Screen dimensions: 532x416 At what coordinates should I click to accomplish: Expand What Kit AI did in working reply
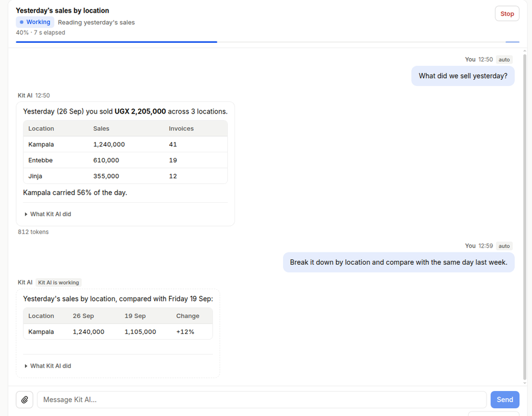[x=48, y=366]
